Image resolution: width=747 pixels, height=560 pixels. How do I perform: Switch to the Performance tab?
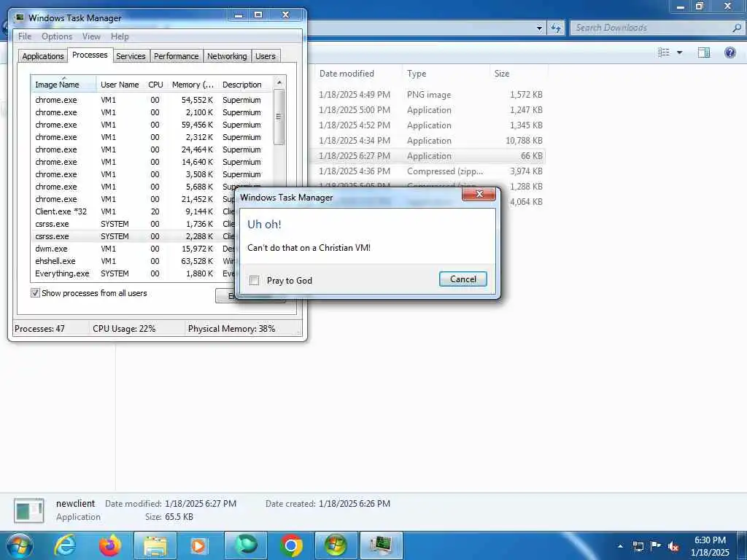(x=176, y=55)
